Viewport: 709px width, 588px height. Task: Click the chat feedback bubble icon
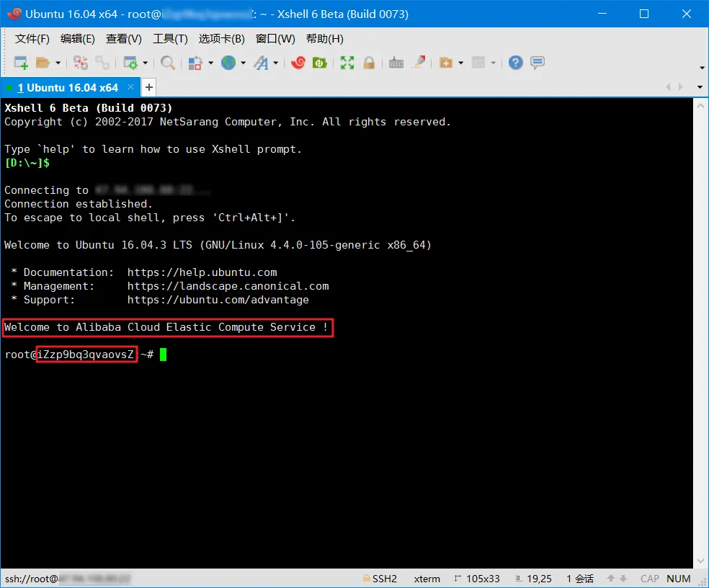(x=538, y=63)
